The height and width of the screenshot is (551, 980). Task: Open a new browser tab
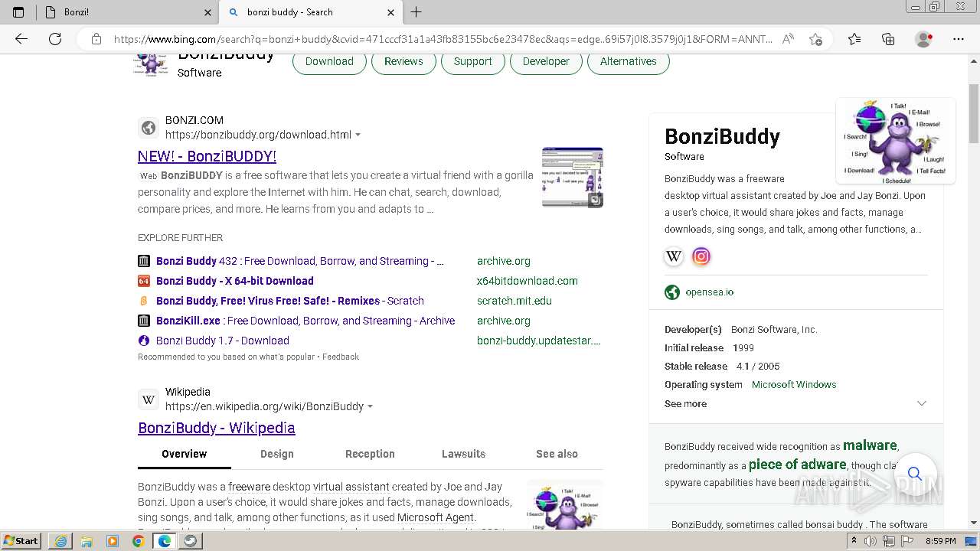tap(416, 12)
